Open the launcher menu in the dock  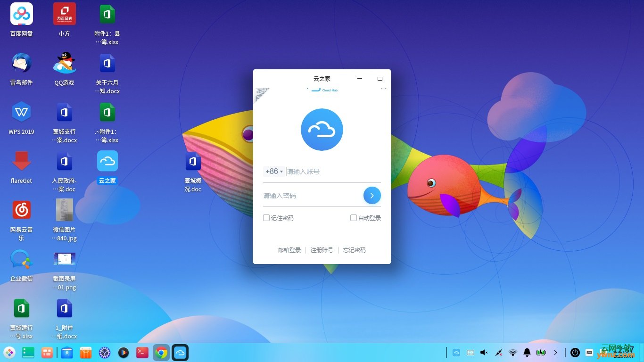pyautogui.click(x=9, y=353)
